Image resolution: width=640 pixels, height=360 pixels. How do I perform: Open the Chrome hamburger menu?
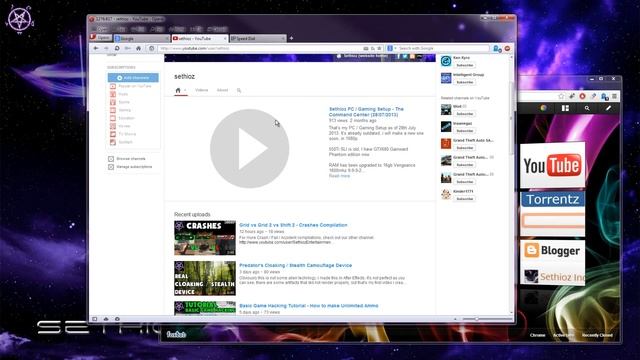[x=614, y=96]
